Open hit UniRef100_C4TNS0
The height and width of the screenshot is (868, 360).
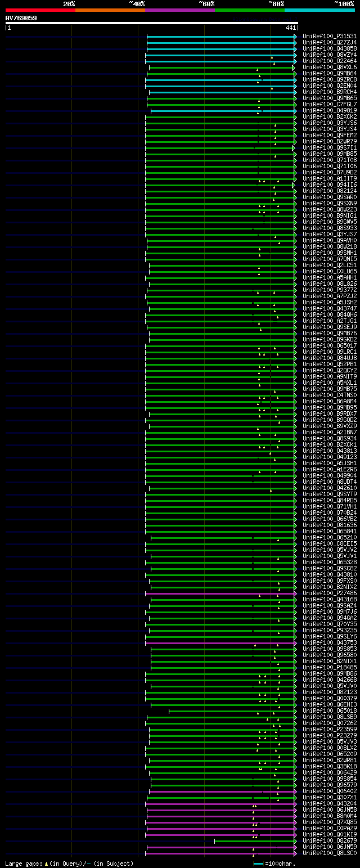(x=330, y=395)
